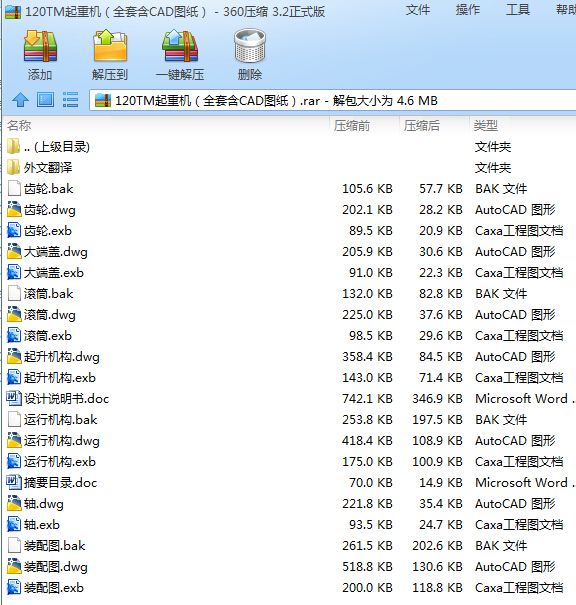The image size is (576, 605).
Task: Select the 滚筒.exb file icon
Action: [14, 336]
